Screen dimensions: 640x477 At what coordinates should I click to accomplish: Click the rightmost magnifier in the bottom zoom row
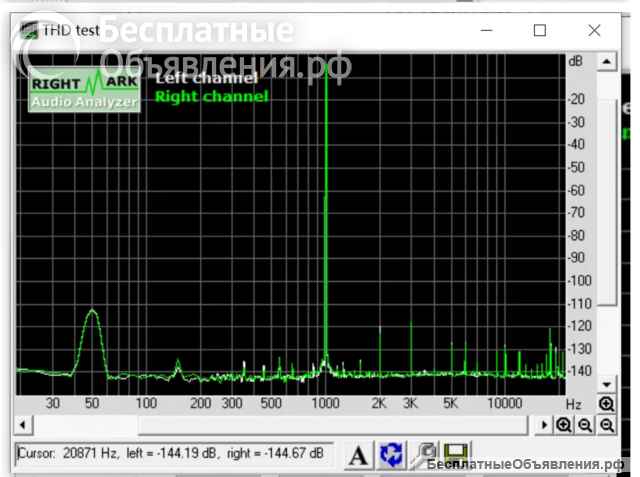[x=606, y=425]
